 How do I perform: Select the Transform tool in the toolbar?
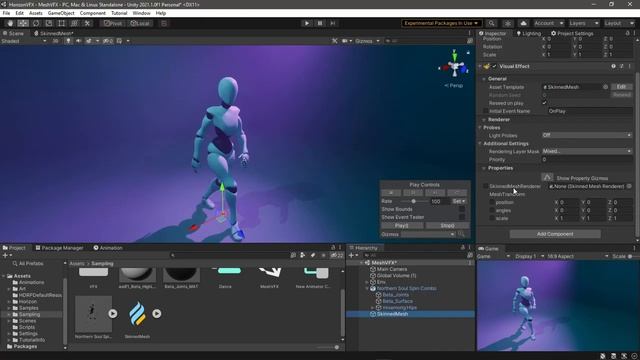click(74, 23)
